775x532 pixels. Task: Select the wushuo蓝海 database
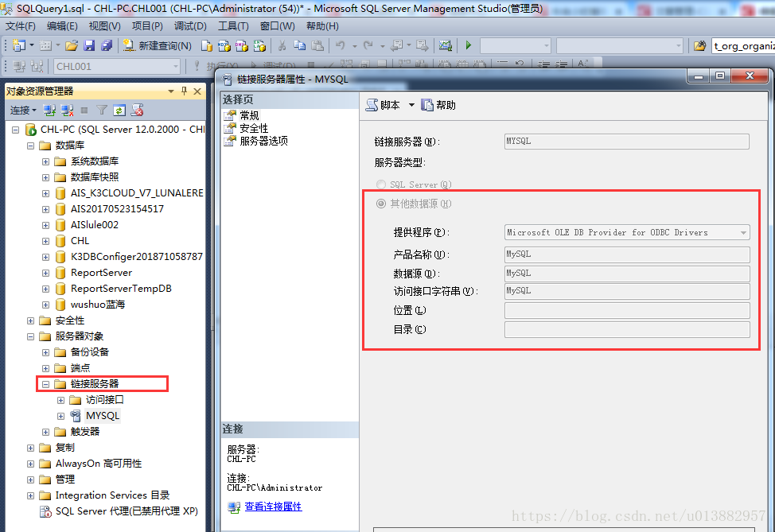[x=97, y=305]
